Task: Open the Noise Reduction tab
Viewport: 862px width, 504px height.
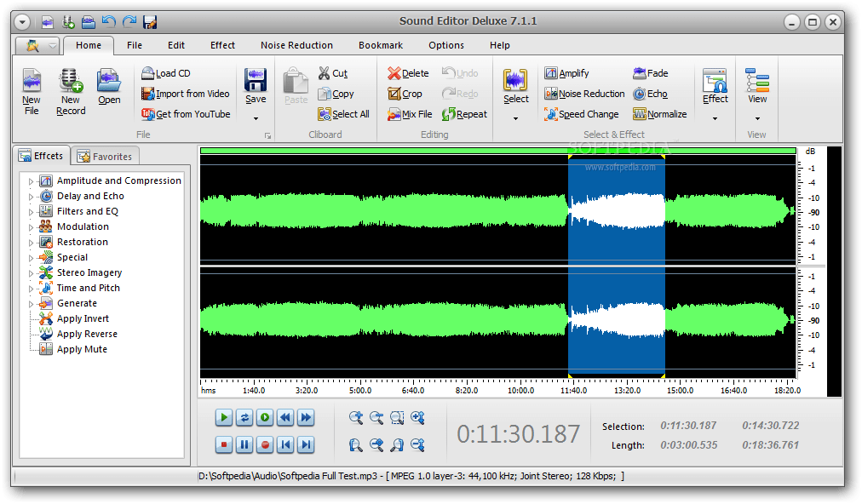Action: click(297, 46)
